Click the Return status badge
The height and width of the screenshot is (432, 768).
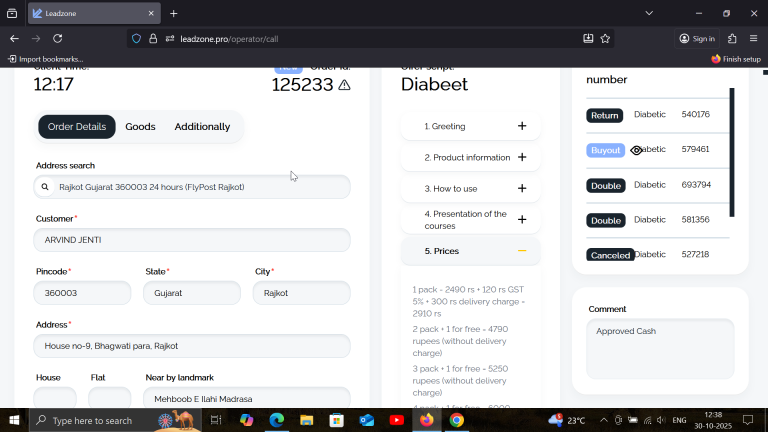(604, 116)
